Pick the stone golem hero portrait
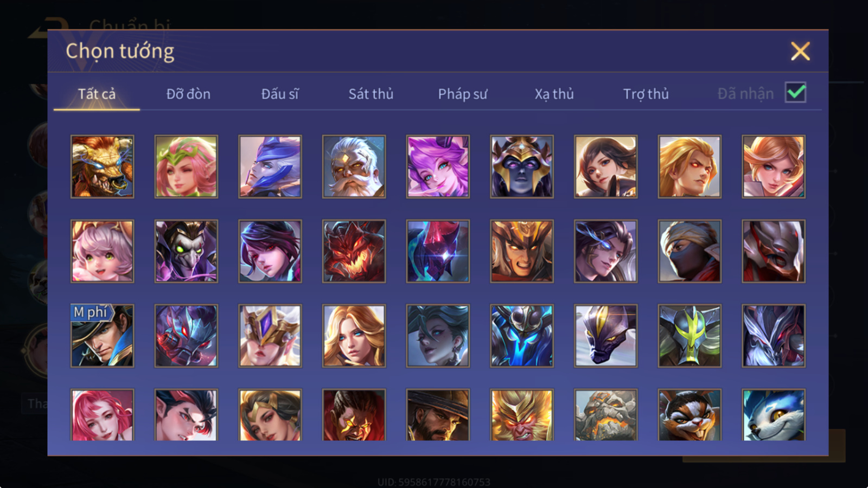The image size is (868, 488). pos(605,415)
